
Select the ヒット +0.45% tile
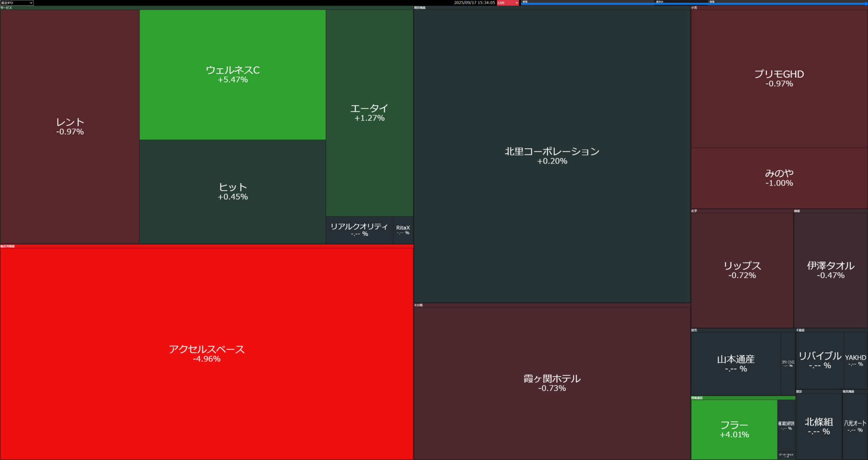(232, 192)
